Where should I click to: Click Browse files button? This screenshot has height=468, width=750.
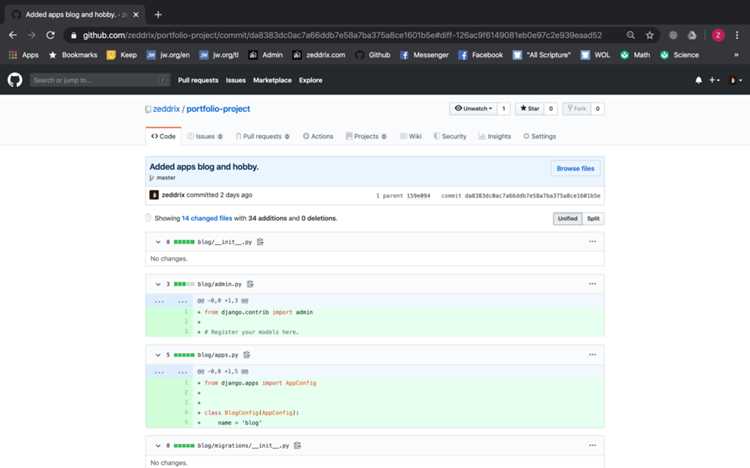point(575,168)
